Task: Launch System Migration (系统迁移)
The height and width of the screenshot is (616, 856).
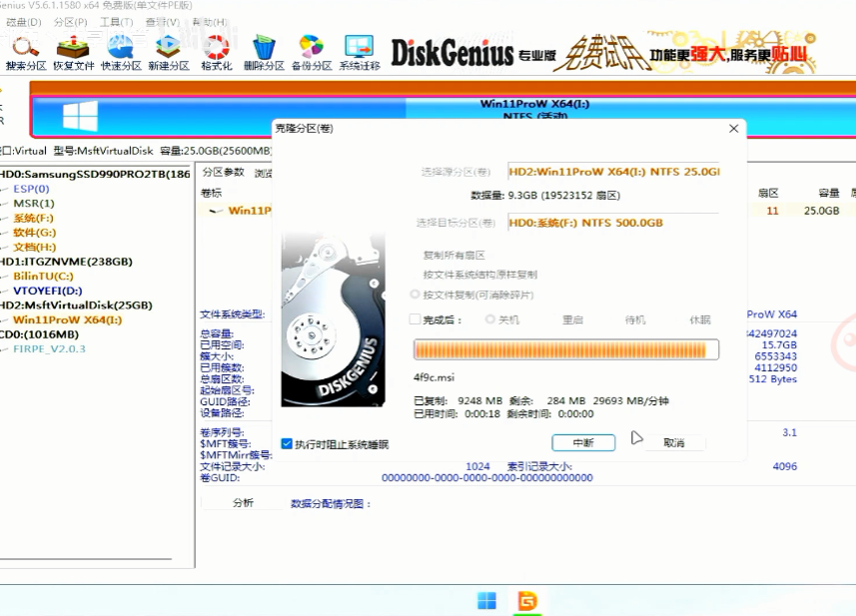Action: coord(360,54)
